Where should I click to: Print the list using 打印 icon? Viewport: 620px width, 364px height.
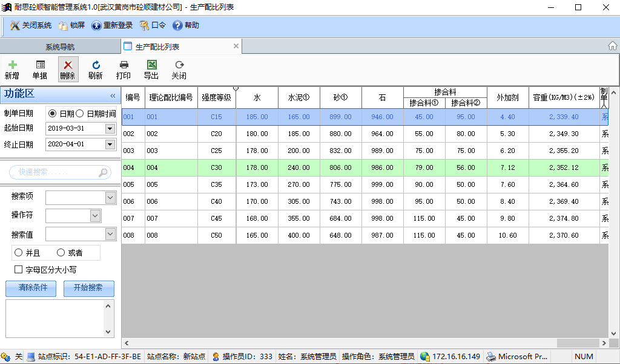[124, 65]
